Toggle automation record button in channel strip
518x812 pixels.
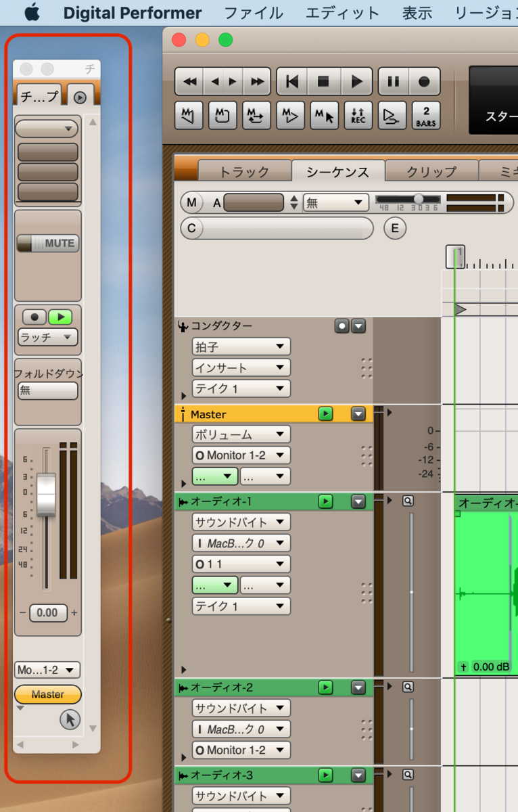click(x=34, y=317)
